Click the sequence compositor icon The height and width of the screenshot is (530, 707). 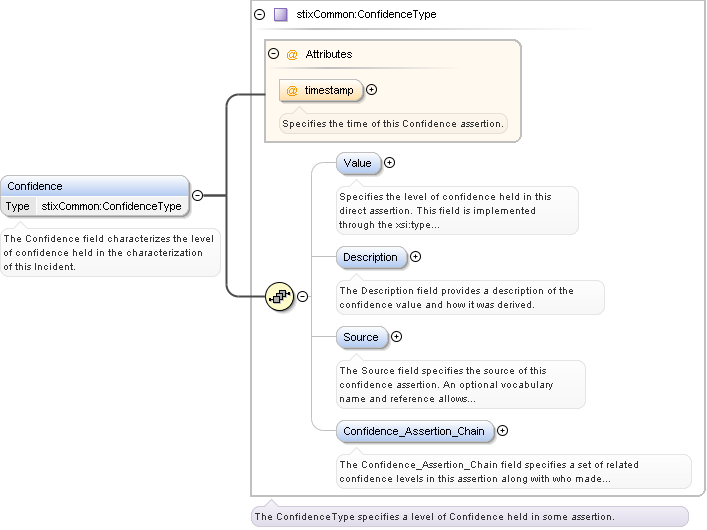280,296
